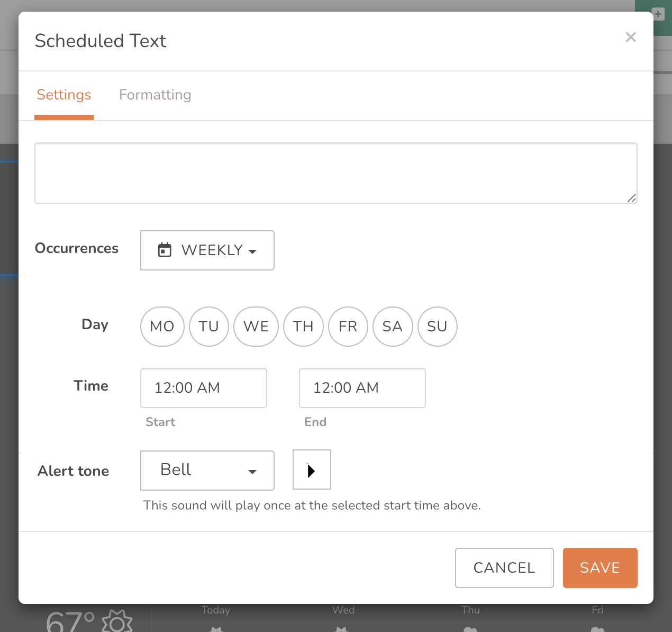672x632 pixels.
Task: Switch to the Formatting tab
Action: pos(155,95)
